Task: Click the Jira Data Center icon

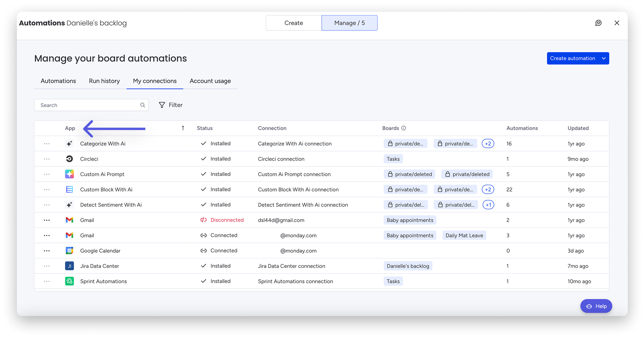Action: [x=69, y=266]
